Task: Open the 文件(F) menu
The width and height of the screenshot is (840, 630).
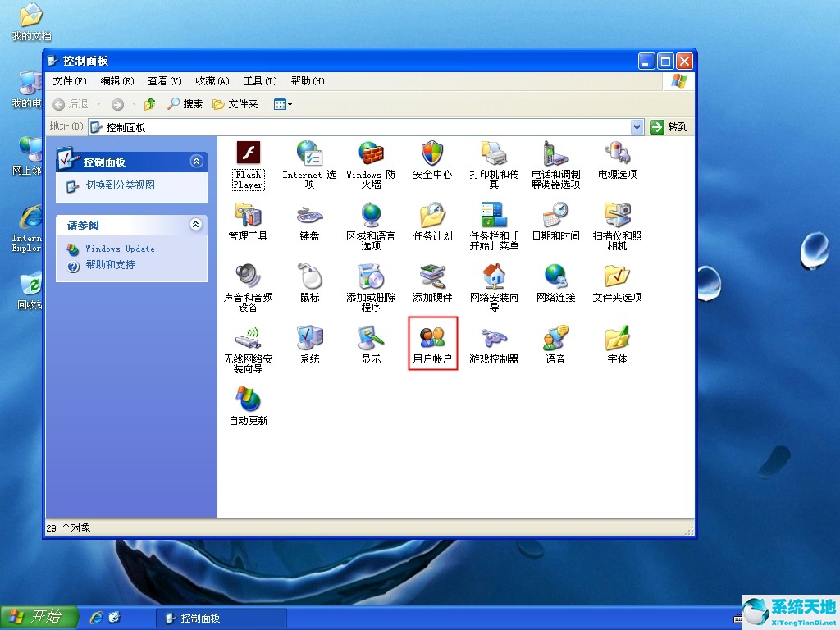Action: (x=70, y=81)
